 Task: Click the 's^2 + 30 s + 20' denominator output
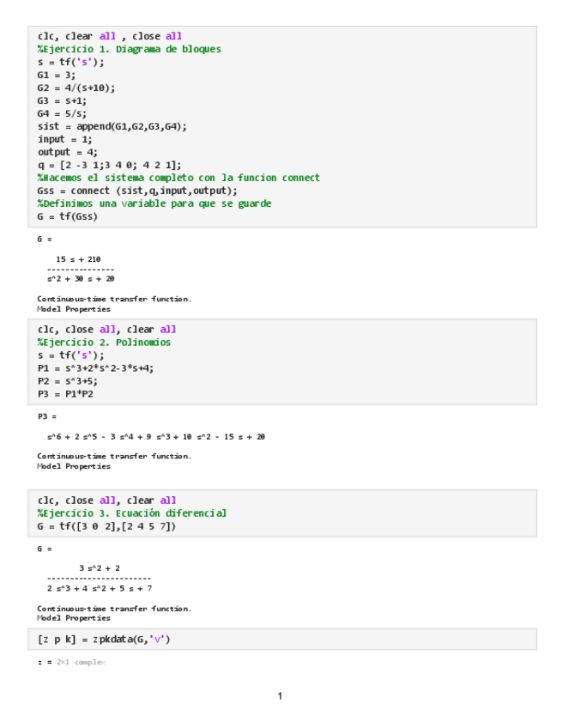(82, 279)
